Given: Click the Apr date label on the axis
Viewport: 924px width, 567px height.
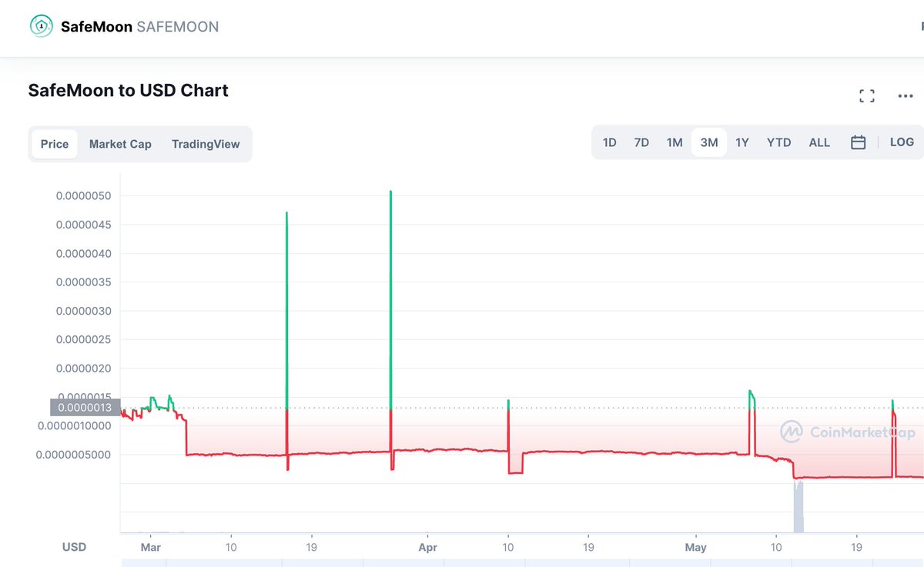Looking at the screenshot, I should click(427, 548).
